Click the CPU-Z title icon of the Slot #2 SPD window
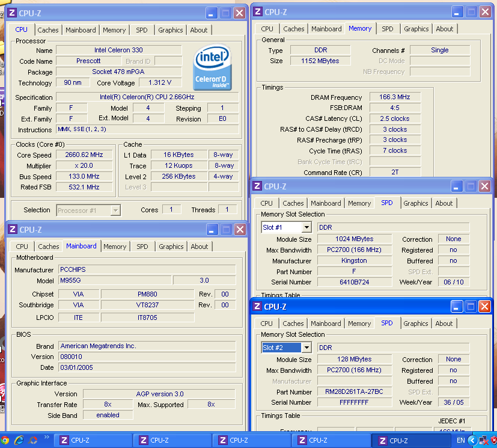 coord(257,306)
